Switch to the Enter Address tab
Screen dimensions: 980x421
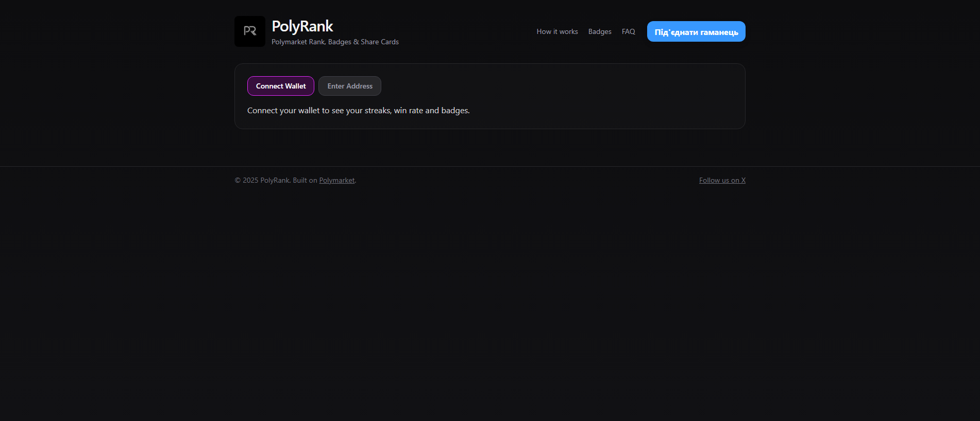(350, 86)
